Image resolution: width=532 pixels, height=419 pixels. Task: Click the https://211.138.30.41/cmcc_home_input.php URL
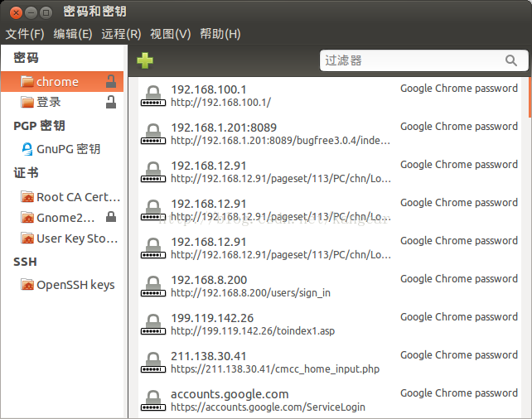click(x=275, y=368)
